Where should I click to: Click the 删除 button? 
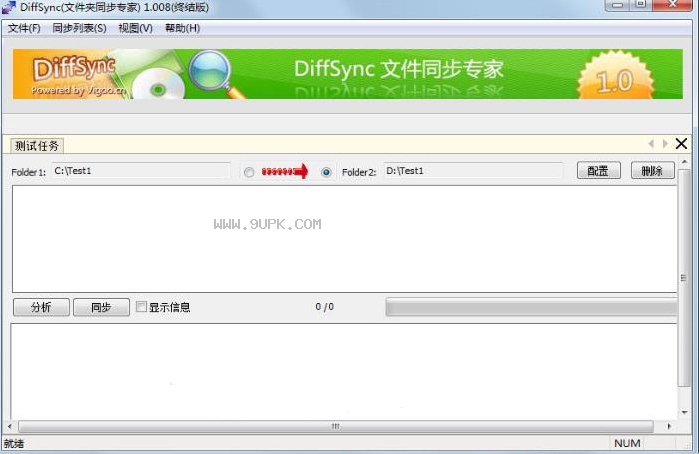tap(652, 170)
